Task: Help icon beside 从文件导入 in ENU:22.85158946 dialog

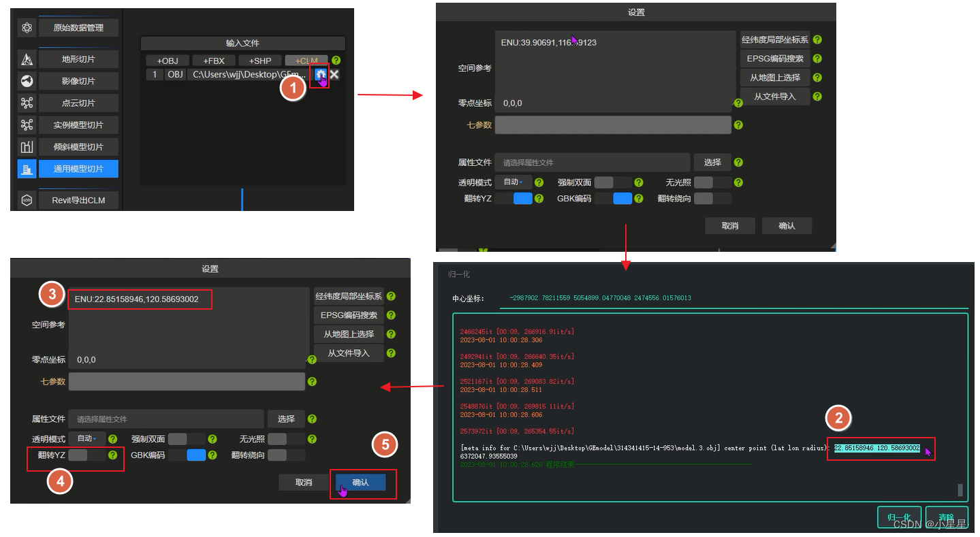Action: coord(391,353)
